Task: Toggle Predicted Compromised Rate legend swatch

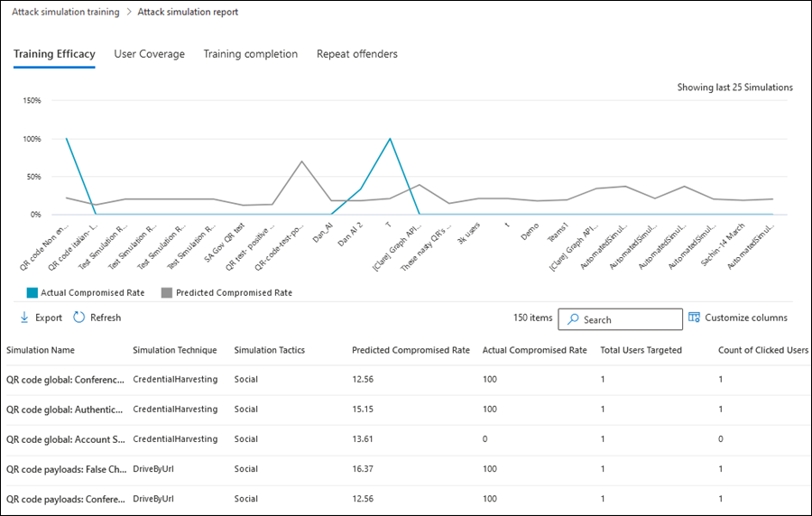Action: pos(166,292)
